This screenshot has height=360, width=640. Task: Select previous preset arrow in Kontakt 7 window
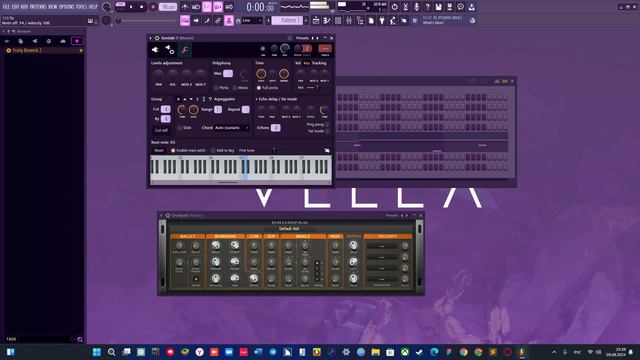[x=313, y=38]
